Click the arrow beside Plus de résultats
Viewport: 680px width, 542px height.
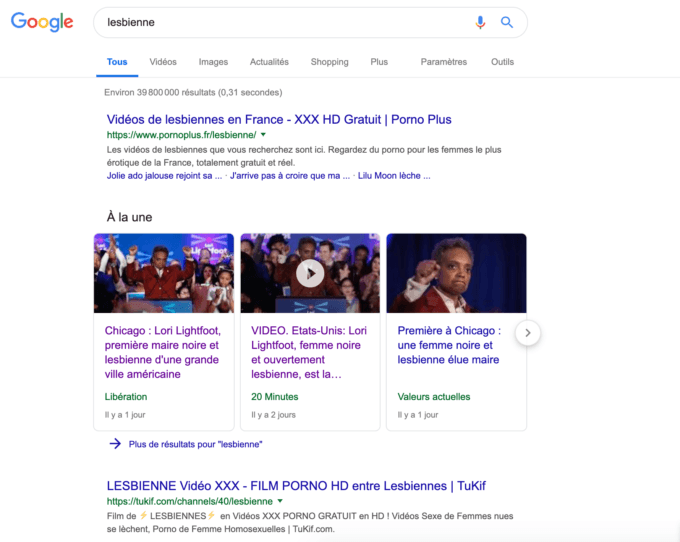[x=115, y=444]
